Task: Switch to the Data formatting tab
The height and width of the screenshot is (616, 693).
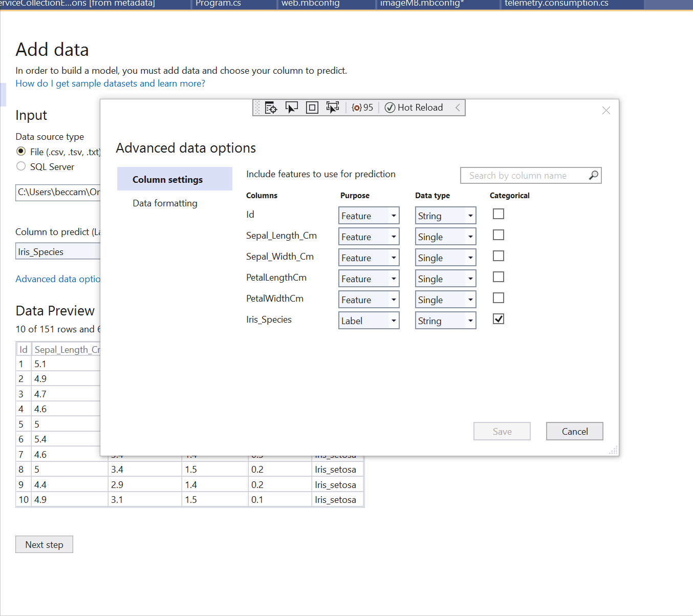Action: (x=165, y=203)
